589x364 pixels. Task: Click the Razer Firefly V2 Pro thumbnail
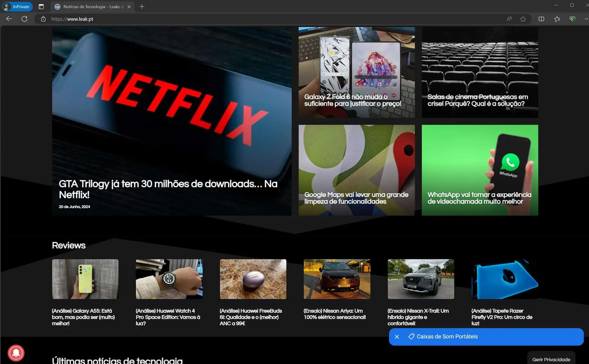coord(505,279)
